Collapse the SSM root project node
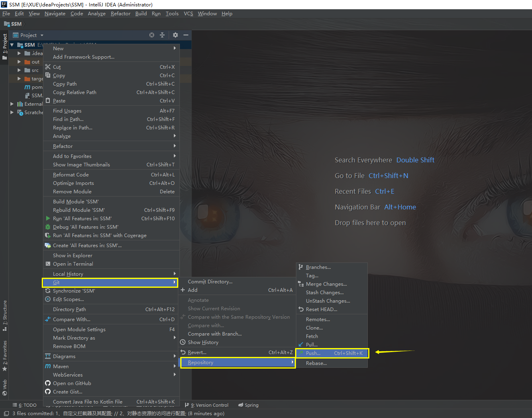532x418 pixels. [12, 45]
